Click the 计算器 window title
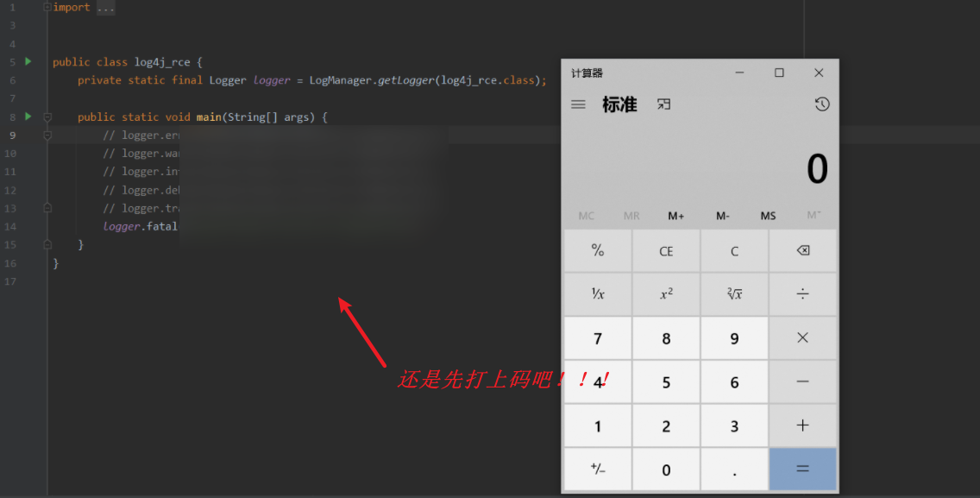This screenshot has height=498, width=980. pyautogui.click(x=587, y=73)
